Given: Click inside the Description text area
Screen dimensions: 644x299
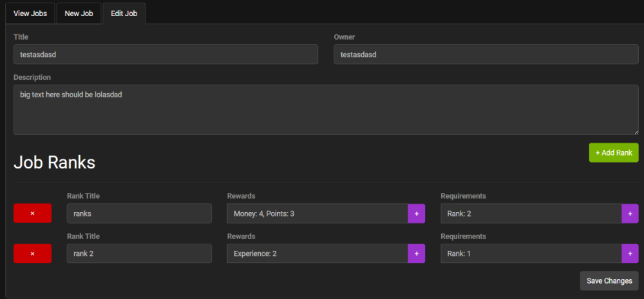Looking at the screenshot, I should point(325,110).
